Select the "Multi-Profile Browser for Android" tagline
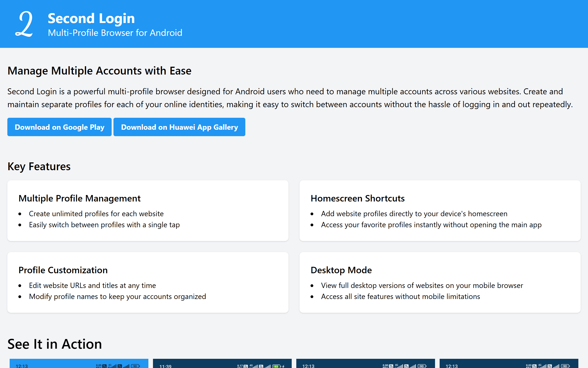588x368 pixels. coord(115,33)
